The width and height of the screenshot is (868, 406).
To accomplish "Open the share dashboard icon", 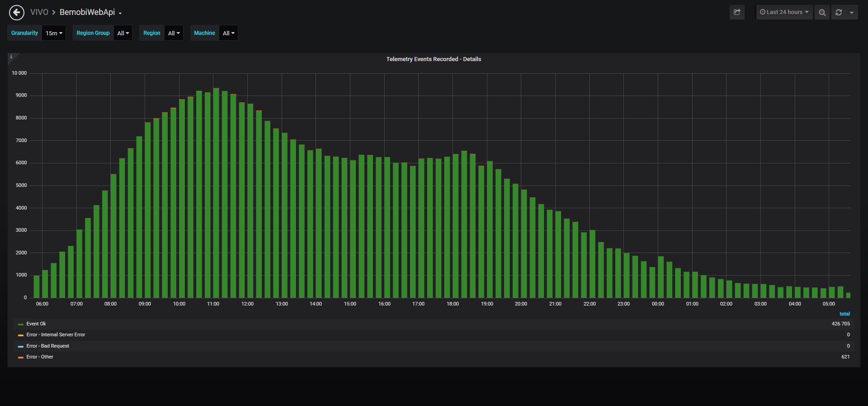I will (x=737, y=12).
